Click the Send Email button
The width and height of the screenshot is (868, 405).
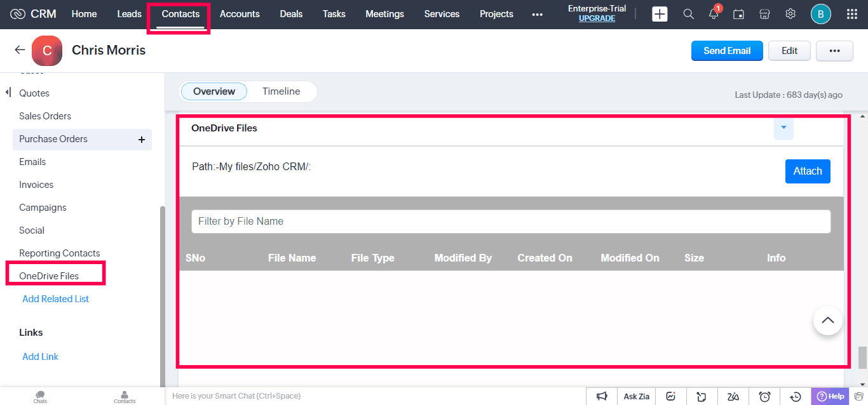(727, 51)
